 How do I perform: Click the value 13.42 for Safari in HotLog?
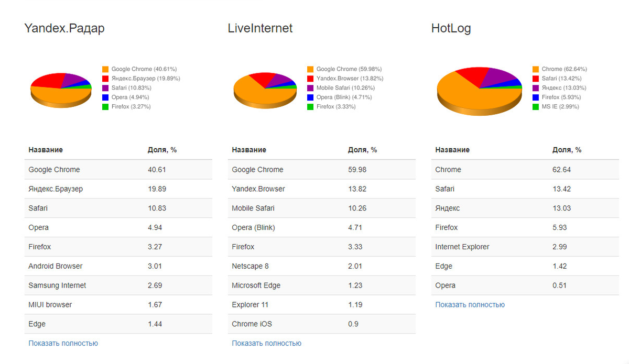tap(561, 189)
